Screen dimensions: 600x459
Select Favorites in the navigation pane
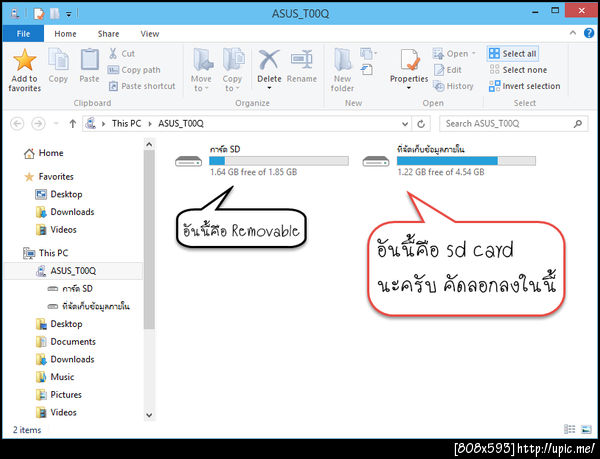pos(49,177)
